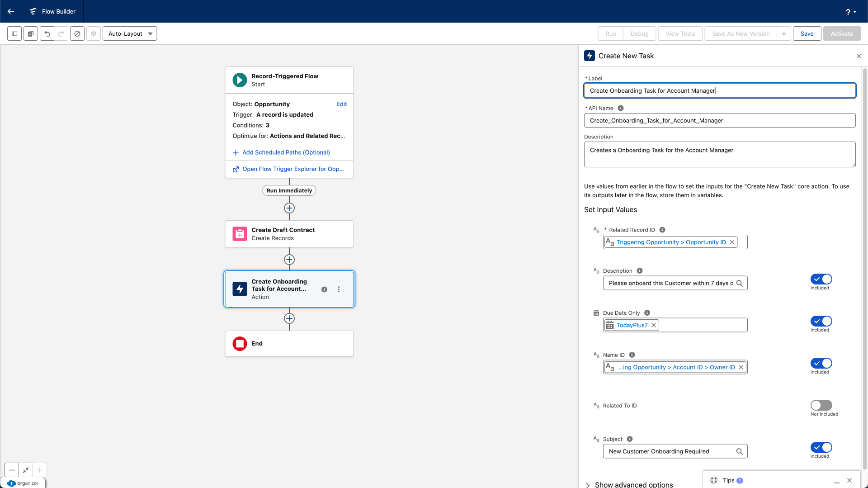Open the help question mark menu
The image size is (868, 488).
[850, 12]
